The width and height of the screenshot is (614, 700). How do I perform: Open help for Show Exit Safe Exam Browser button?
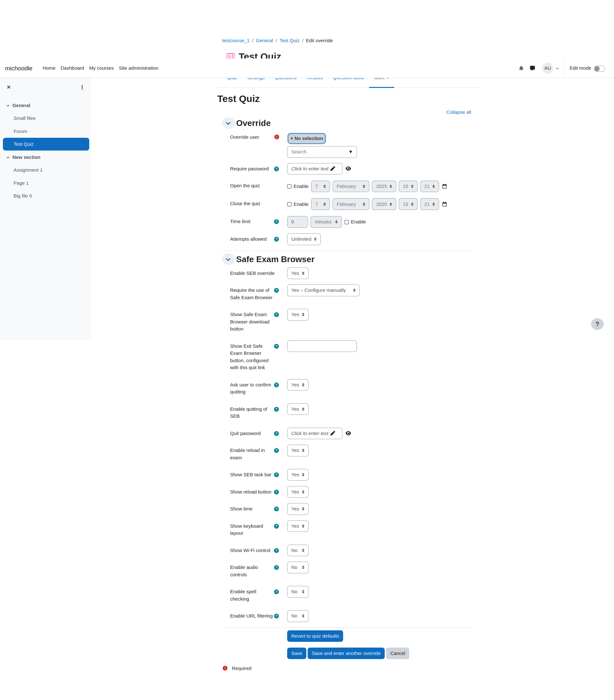click(277, 346)
